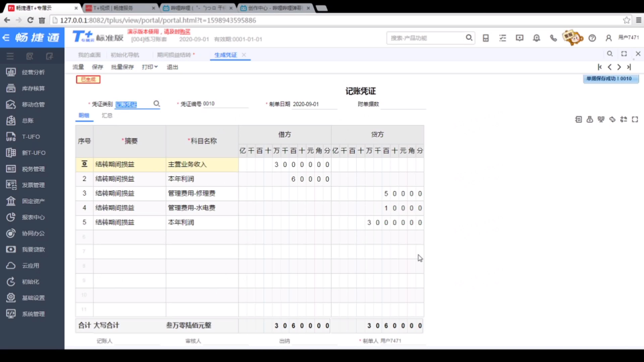Click the tab bar search icon
The image size is (644, 362).
pyautogui.click(x=610, y=54)
